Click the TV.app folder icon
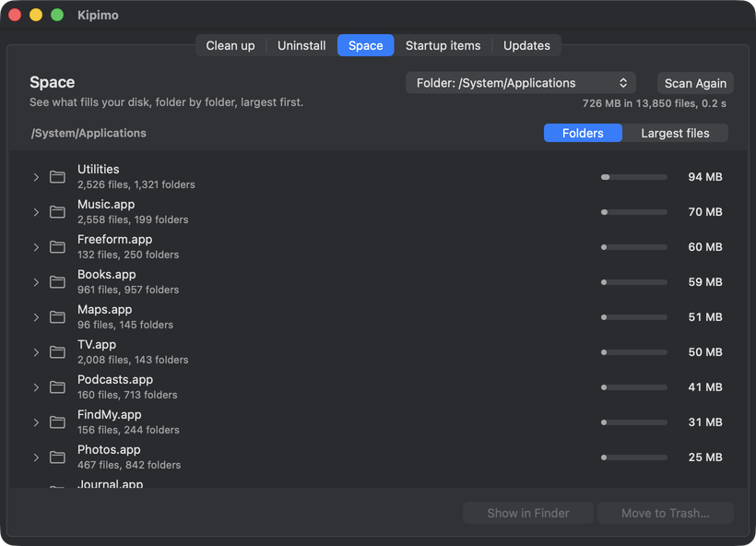The width and height of the screenshot is (756, 546). tap(57, 352)
